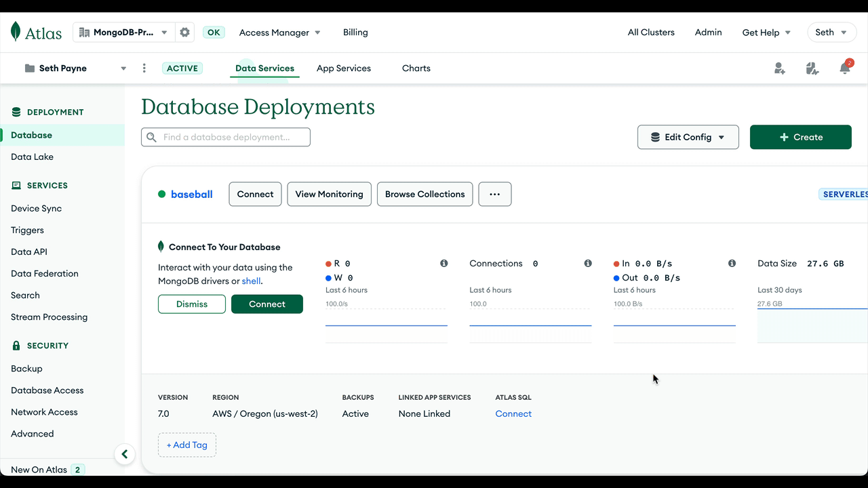The width and height of the screenshot is (868, 488).
Task: Open the Get Help dropdown
Action: (766, 33)
